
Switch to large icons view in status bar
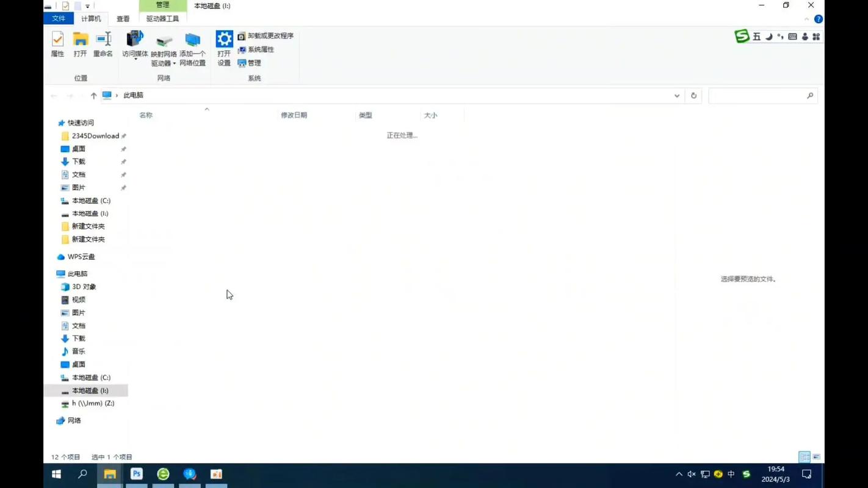[816, 457]
